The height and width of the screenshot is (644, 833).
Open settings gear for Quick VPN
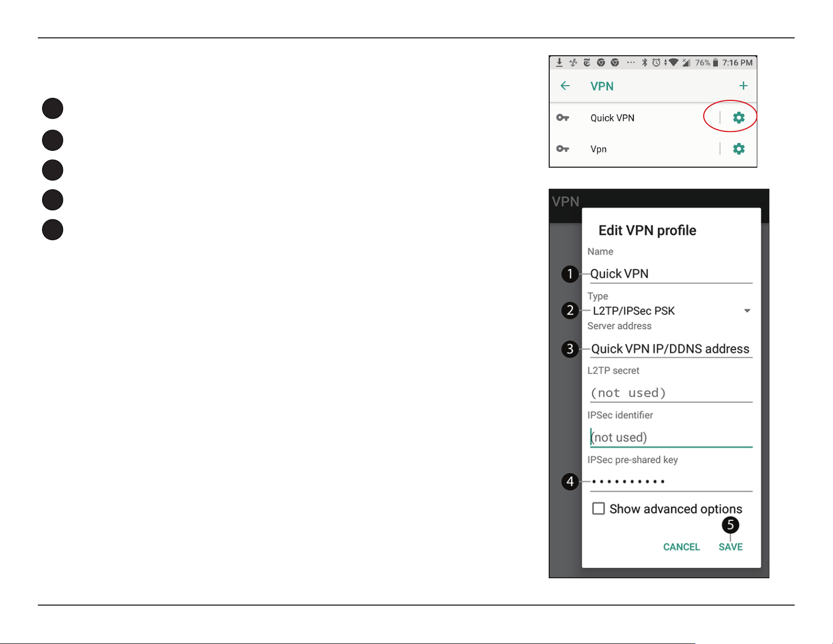(x=738, y=118)
